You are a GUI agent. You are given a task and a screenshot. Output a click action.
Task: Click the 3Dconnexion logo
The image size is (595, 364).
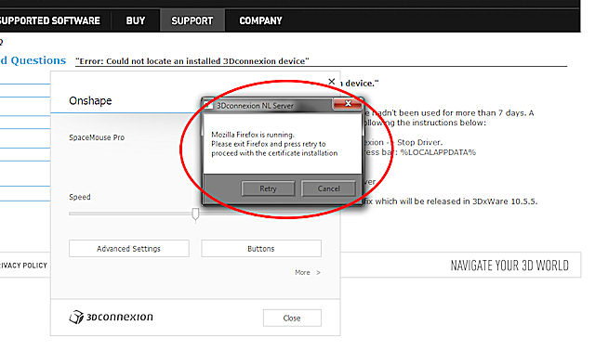[112, 317]
